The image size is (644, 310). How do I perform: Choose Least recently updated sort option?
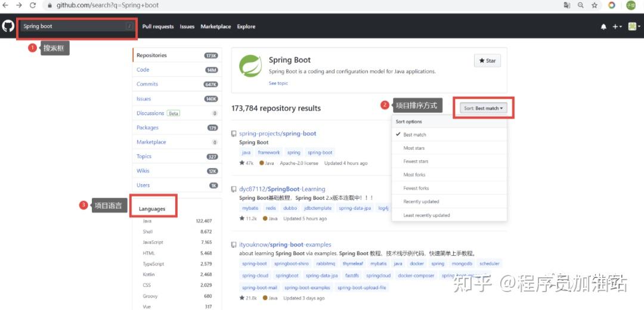click(450, 215)
